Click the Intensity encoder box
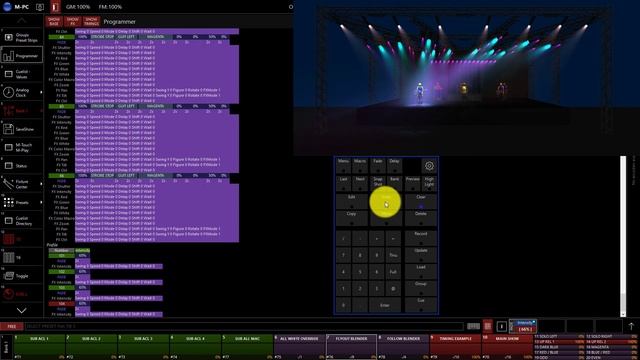 pos(523,326)
